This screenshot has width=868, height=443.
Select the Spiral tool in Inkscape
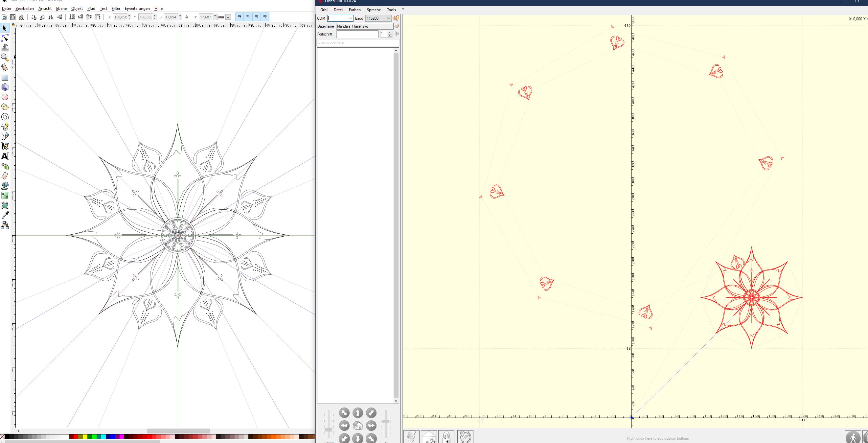point(5,117)
